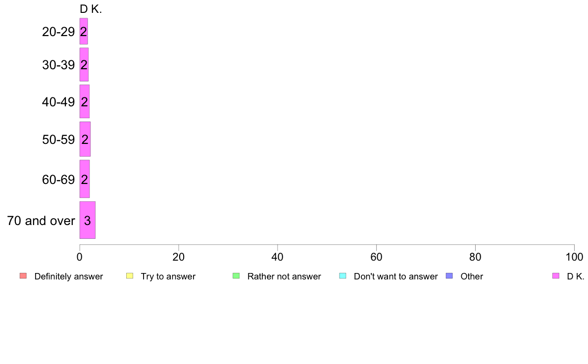588x364 pixels.
Task: Click the 40 tick label on x-axis
Action: point(278,257)
